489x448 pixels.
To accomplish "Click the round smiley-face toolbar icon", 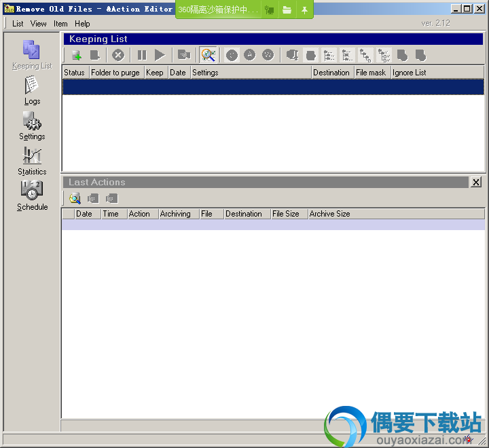I will [x=232, y=56].
